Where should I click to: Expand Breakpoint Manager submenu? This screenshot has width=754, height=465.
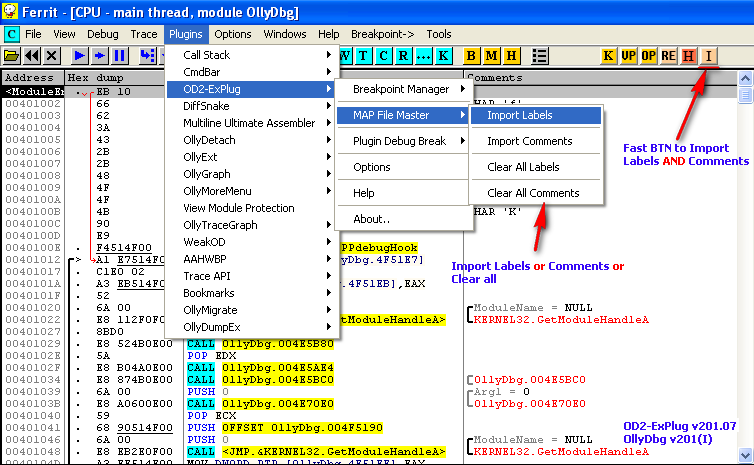tap(403, 89)
